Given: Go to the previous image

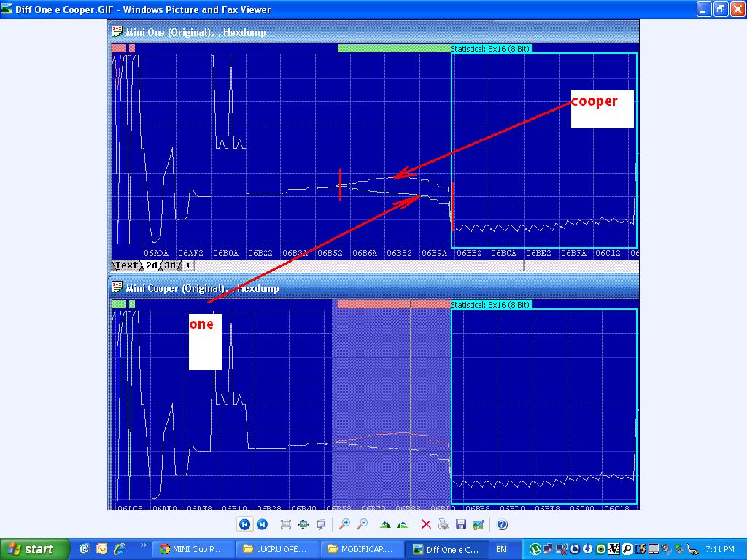Looking at the screenshot, I should (245, 524).
